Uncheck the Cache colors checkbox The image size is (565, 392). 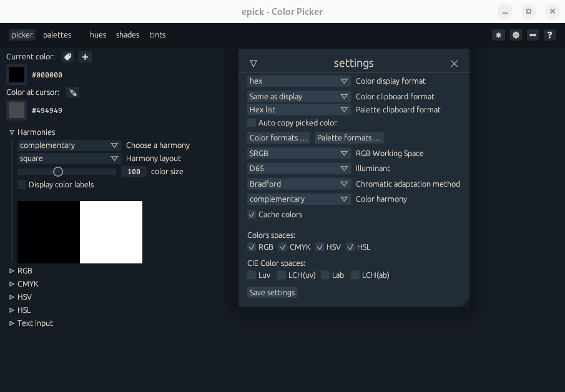(252, 215)
